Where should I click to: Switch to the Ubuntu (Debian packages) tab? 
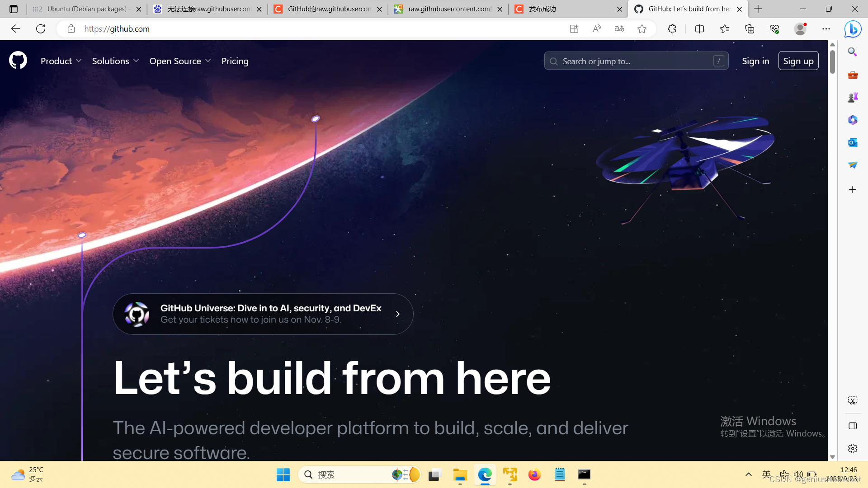tap(87, 9)
